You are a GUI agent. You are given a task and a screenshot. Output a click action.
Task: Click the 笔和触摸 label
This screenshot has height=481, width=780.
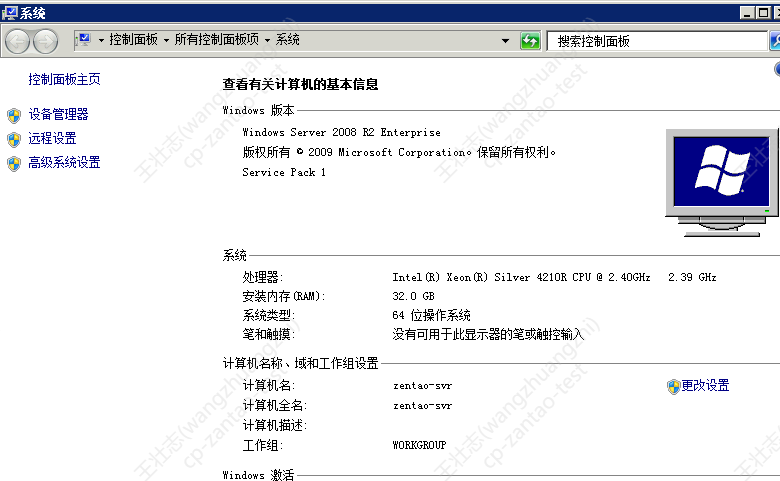269,334
